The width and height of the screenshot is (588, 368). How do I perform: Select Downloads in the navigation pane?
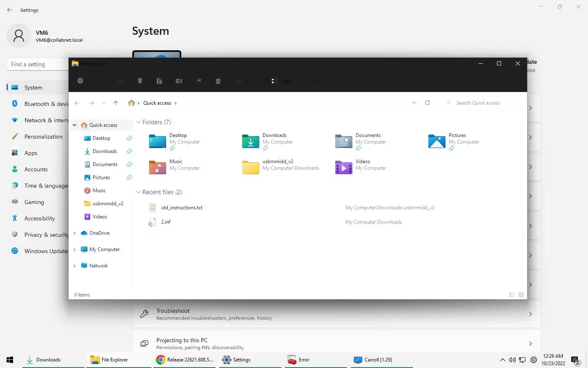point(105,151)
